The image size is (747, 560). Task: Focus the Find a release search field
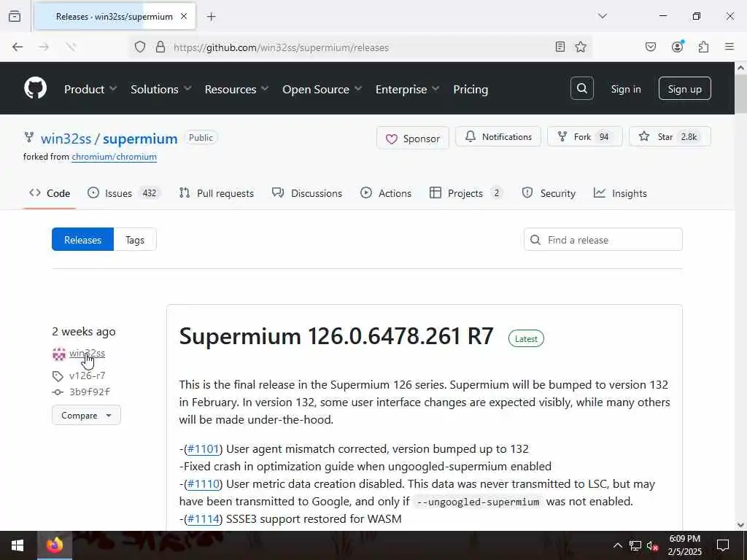coord(603,239)
